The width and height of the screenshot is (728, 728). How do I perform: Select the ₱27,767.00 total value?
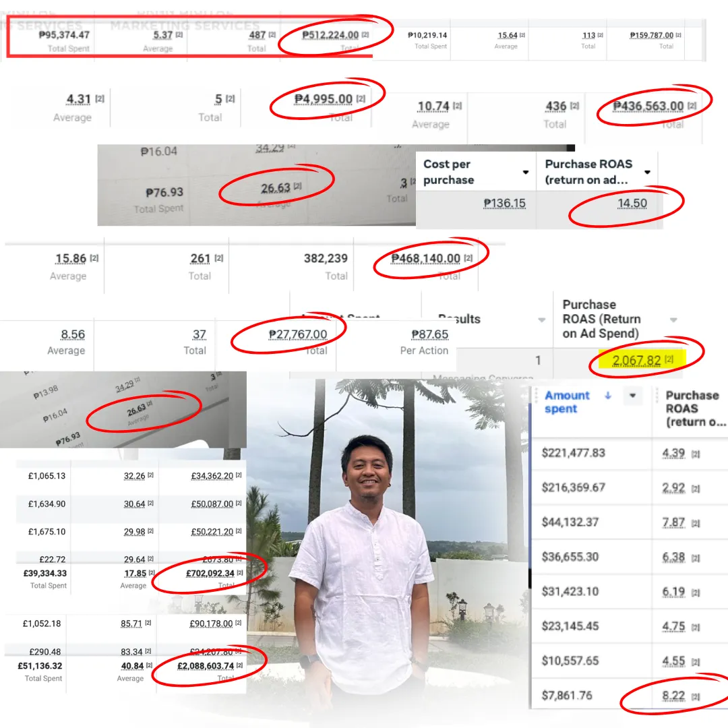pos(298,334)
